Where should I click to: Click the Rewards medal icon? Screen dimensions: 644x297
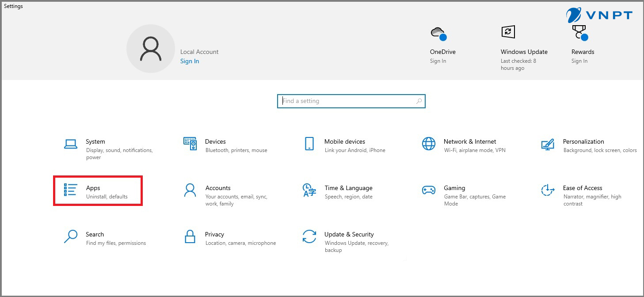pyautogui.click(x=579, y=33)
